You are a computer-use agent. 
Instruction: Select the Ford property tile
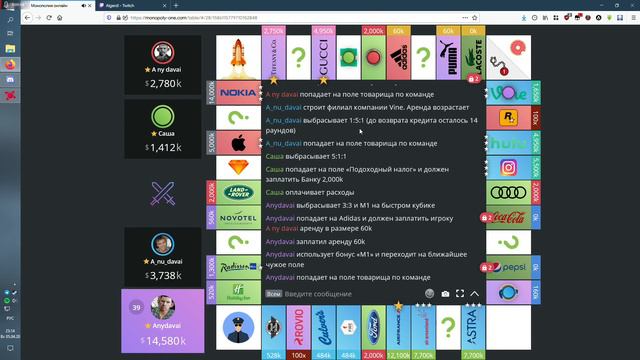373,327
